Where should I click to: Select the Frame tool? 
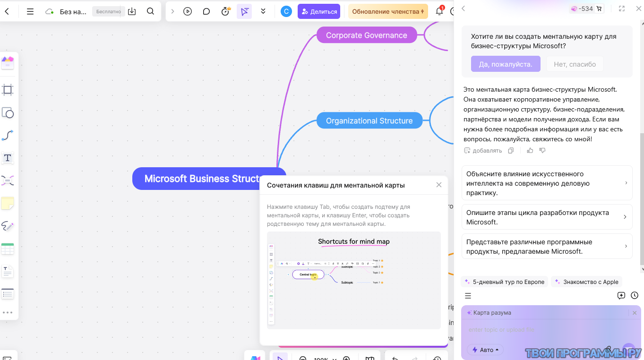point(8,89)
